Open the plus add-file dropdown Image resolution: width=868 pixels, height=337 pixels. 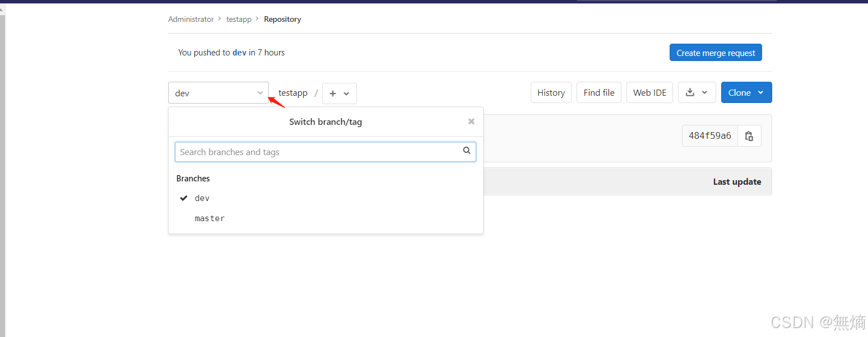(x=340, y=93)
